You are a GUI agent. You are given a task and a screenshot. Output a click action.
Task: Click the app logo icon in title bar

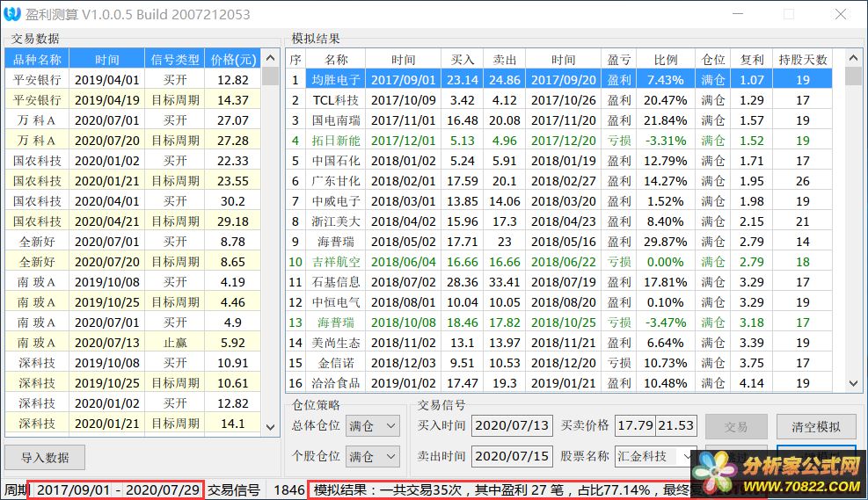[11, 14]
